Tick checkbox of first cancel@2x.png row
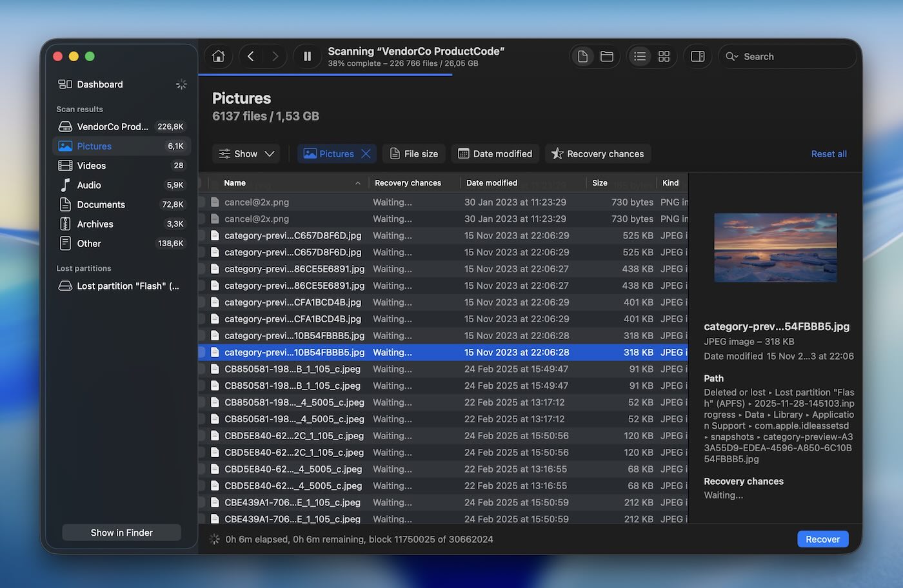Image resolution: width=903 pixels, height=588 pixels. pos(201,202)
